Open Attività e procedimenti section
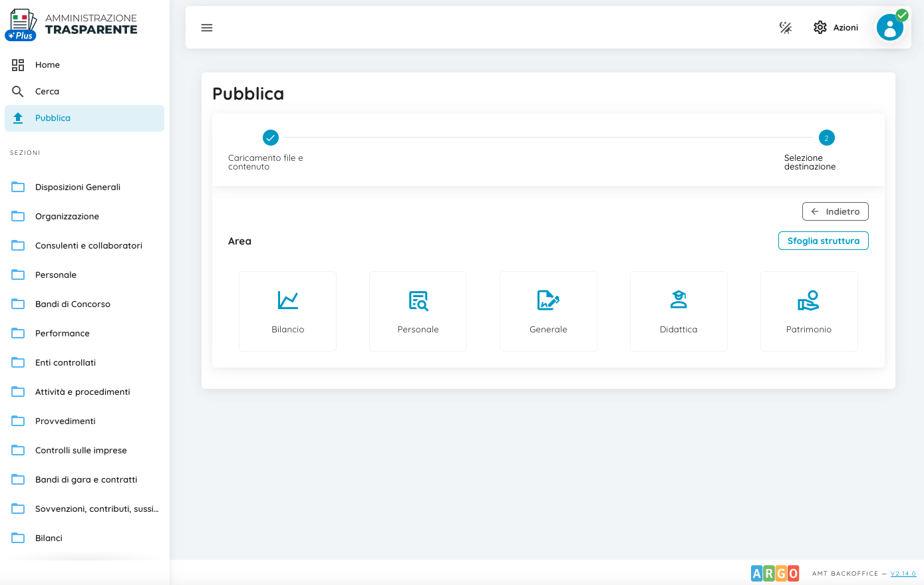The width and height of the screenshot is (924, 585). [x=84, y=392]
